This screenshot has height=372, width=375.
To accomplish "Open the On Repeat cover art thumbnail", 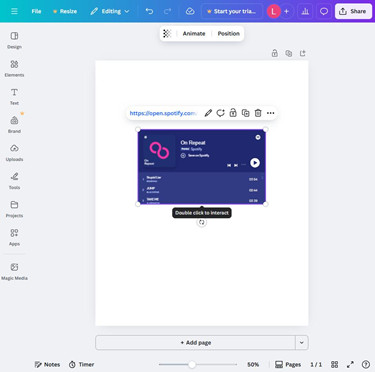I will [x=159, y=150].
